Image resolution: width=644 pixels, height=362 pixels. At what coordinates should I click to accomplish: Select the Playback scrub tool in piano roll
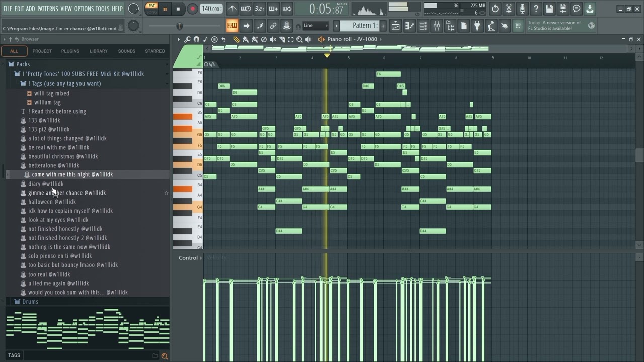tap(308, 39)
